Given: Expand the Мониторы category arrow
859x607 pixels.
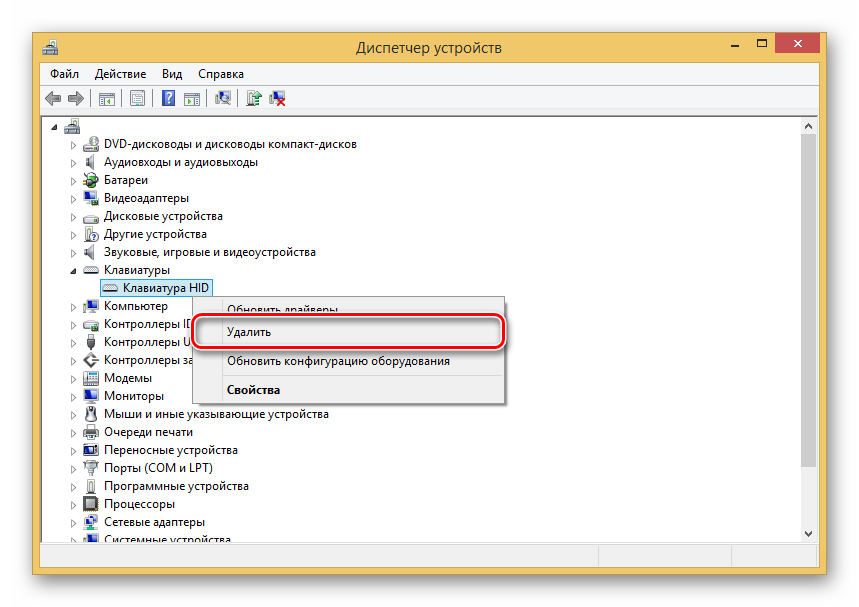Looking at the screenshot, I should 73,396.
